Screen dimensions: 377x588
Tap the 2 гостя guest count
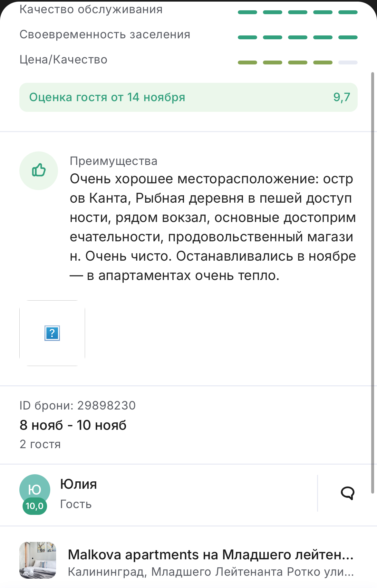click(40, 444)
